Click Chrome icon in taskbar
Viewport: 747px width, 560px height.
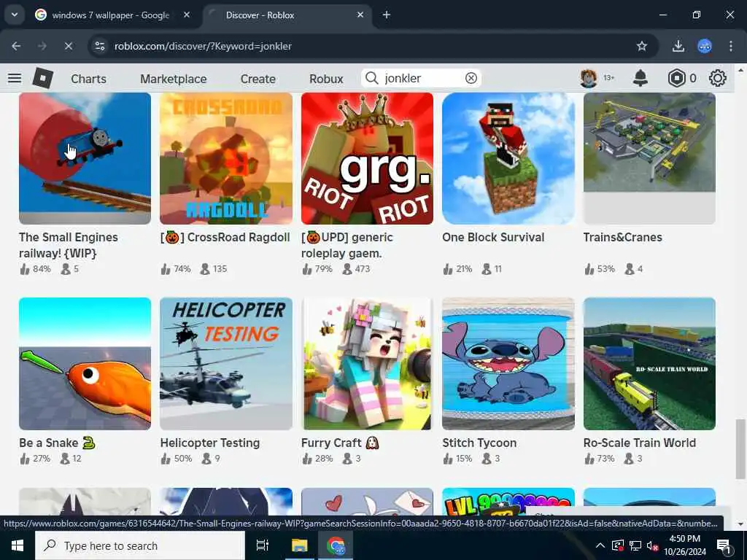(x=337, y=545)
